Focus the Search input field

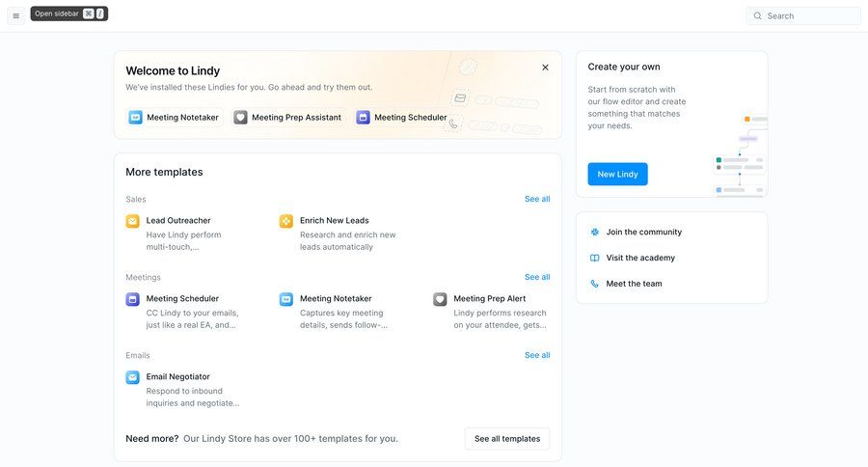pyautogui.click(x=803, y=16)
